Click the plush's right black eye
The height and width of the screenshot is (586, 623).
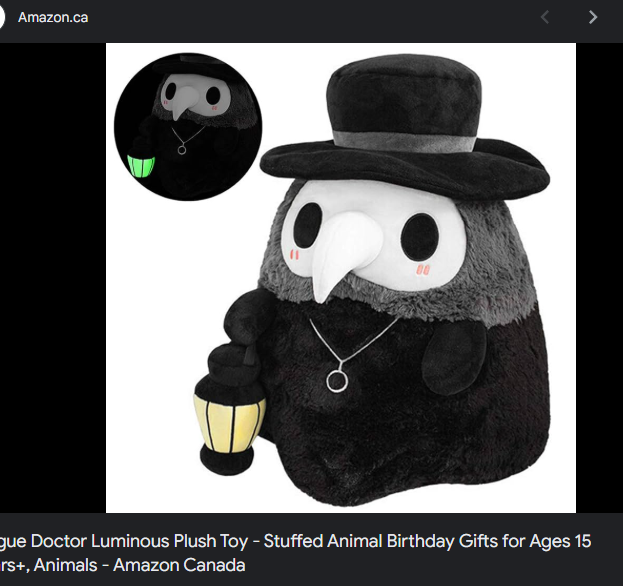coord(420,237)
